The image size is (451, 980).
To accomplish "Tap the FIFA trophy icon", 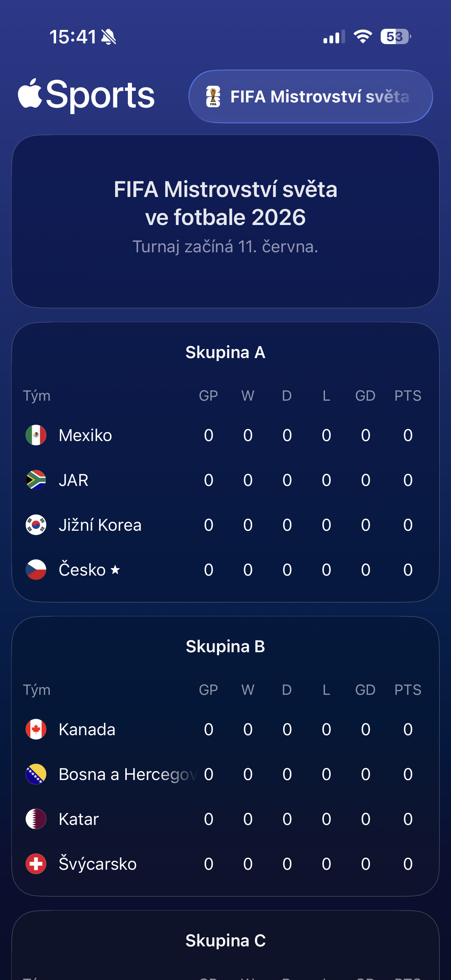I will point(213,97).
